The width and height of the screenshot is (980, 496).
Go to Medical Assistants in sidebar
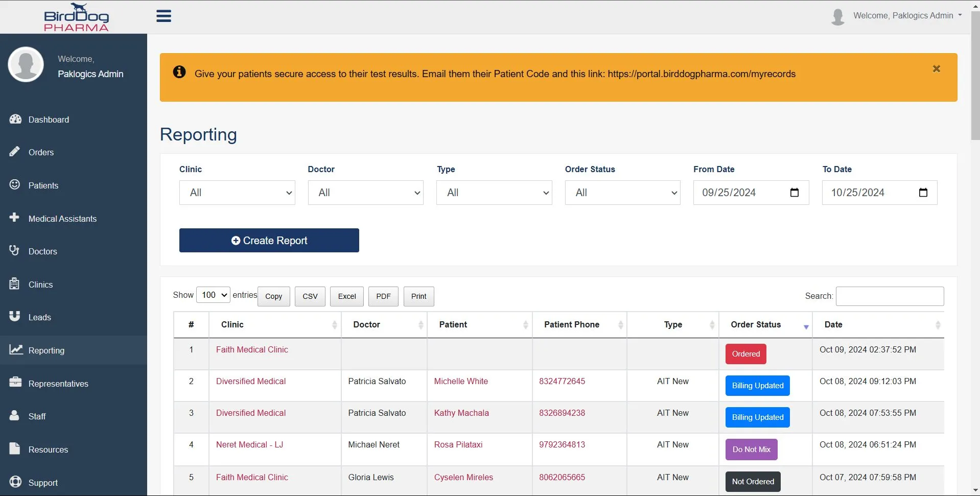click(x=62, y=219)
